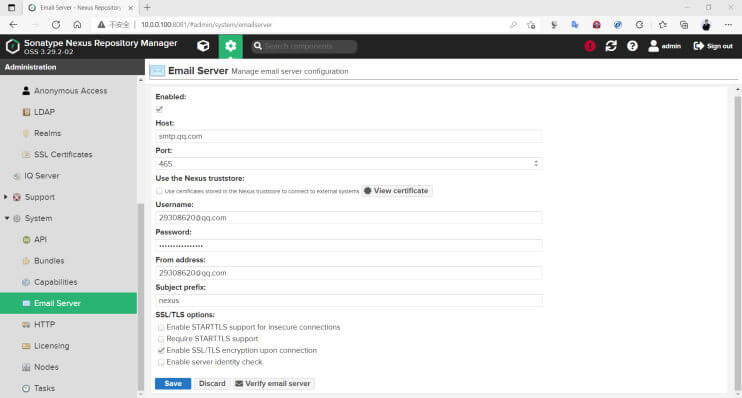The width and height of the screenshot is (742, 398).
Task: Click Verify email server button
Action: click(273, 383)
